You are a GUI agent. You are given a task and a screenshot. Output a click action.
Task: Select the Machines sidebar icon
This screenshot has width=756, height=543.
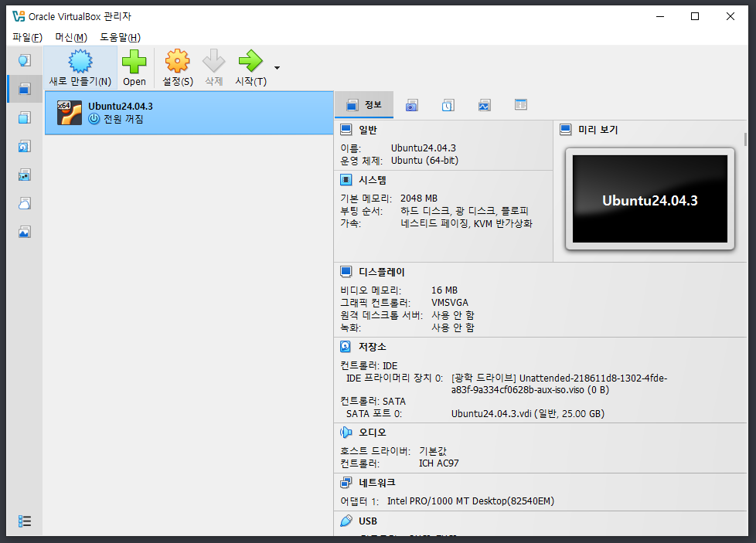coord(25,89)
